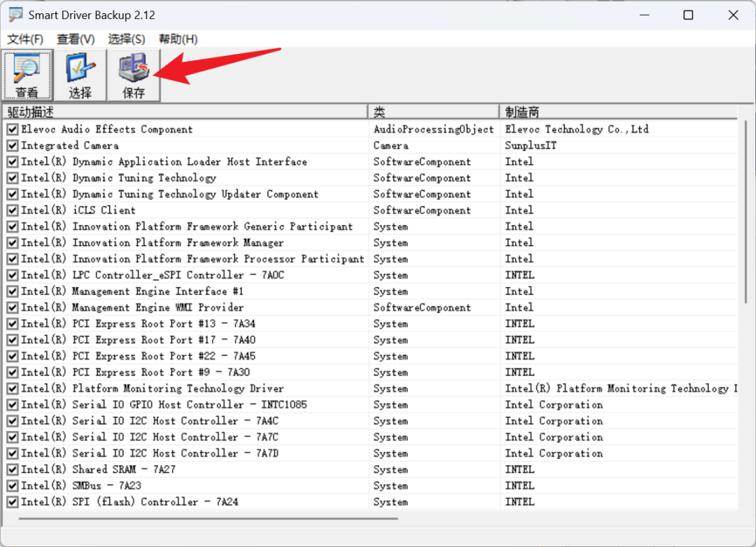The image size is (756, 547).
Task: Toggle Platform Monitoring Technology Driver checkbox
Action: pyautogui.click(x=13, y=389)
